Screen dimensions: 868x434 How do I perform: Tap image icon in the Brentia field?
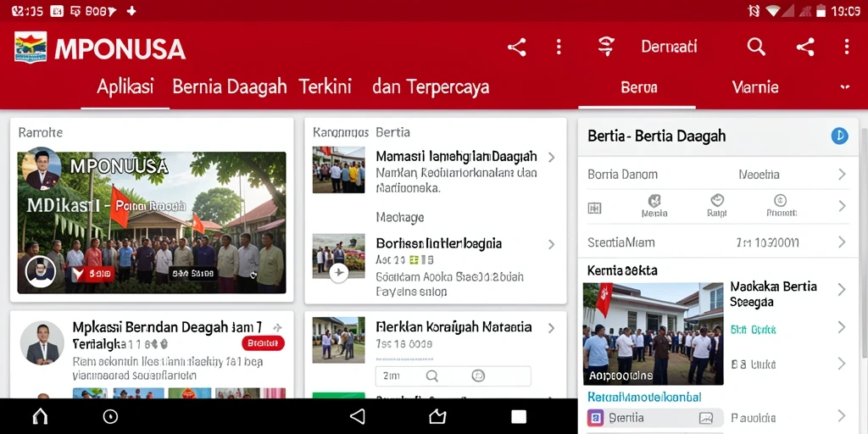click(x=706, y=418)
